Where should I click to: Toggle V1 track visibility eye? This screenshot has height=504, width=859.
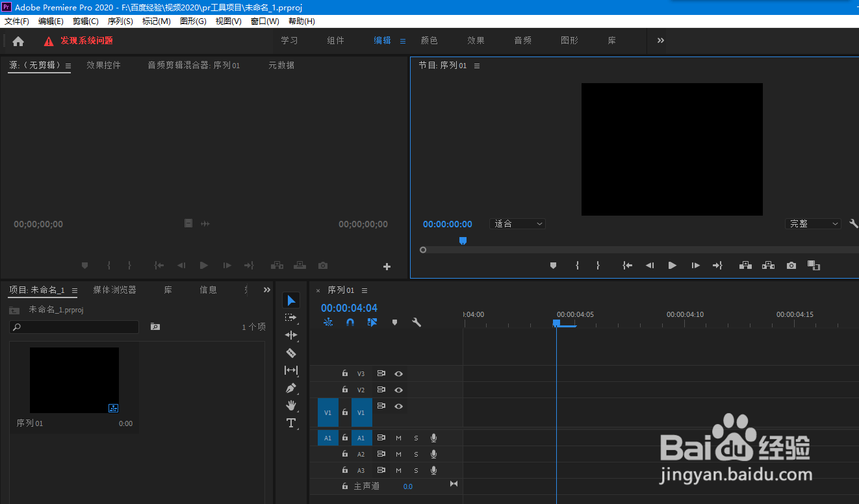[399, 406]
